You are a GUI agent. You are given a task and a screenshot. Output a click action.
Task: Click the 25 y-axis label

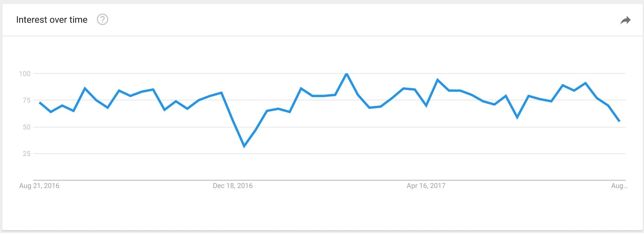27,154
